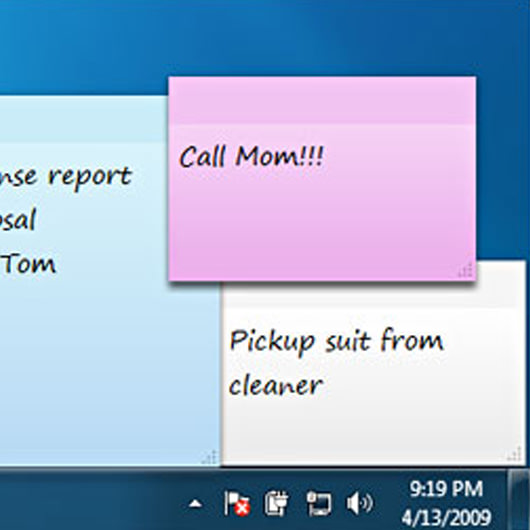Open the network connection tray icon

point(319,504)
